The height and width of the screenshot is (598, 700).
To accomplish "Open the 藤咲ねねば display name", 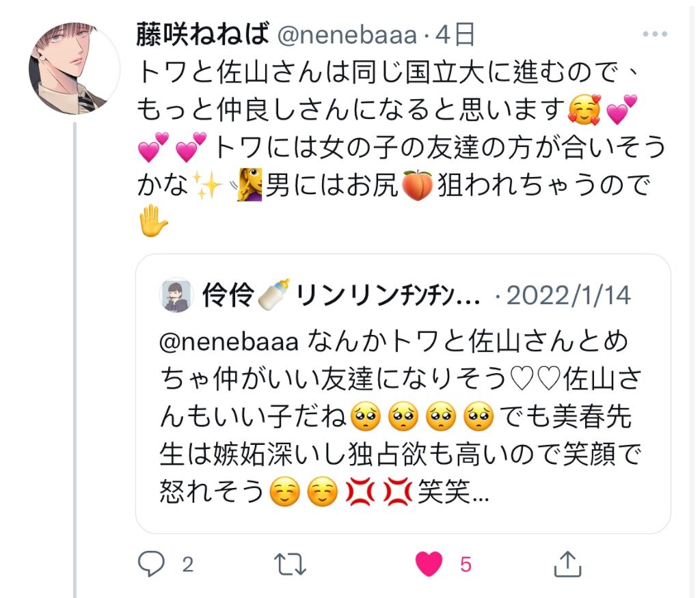I will pos(202,34).
